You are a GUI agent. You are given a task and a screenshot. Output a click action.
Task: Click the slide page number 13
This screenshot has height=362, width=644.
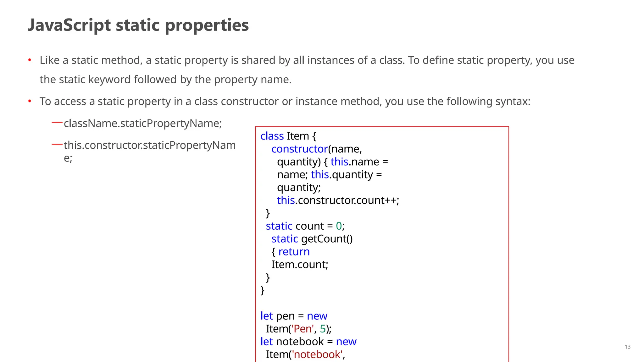pos(627,347)
